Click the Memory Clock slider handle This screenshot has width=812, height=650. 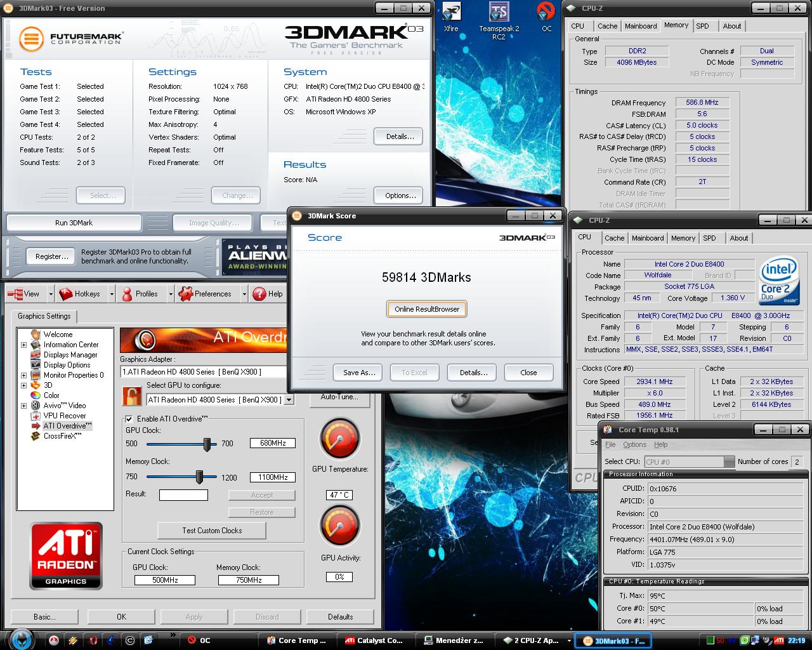click(x=199, y=477)
